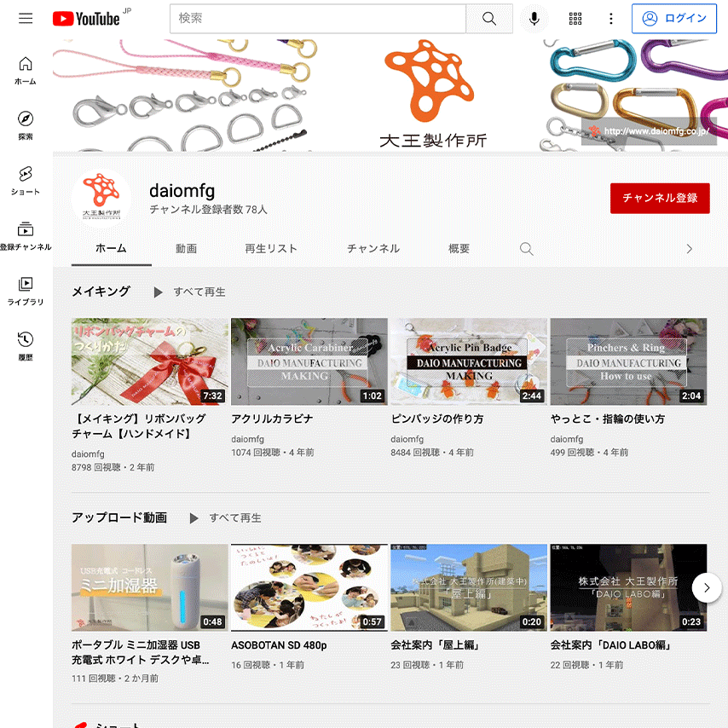Viewport: 728px width, 728px height.
Task: Open ミニ加湿器 video thumbnail
Action: [x=149, y=588]
